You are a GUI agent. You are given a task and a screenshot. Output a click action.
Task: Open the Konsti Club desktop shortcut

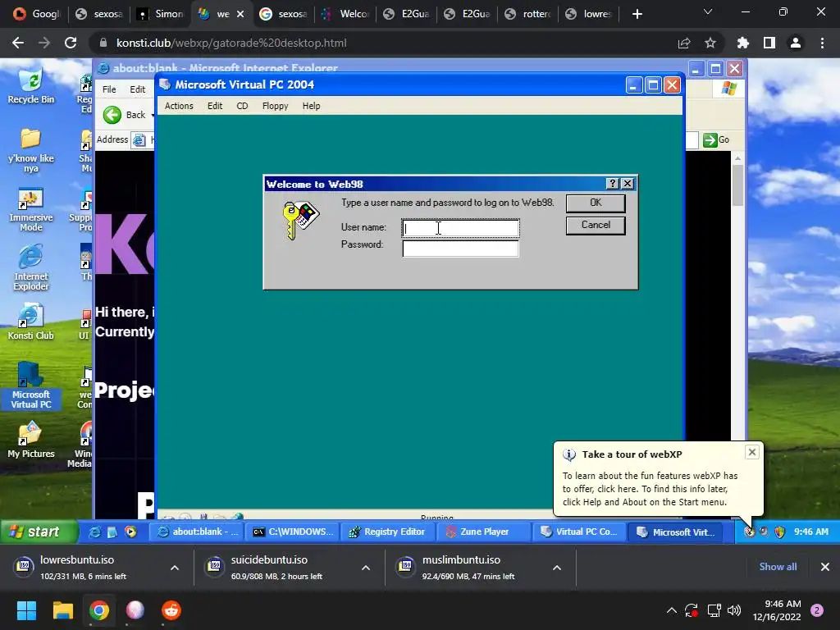point(30,322)
